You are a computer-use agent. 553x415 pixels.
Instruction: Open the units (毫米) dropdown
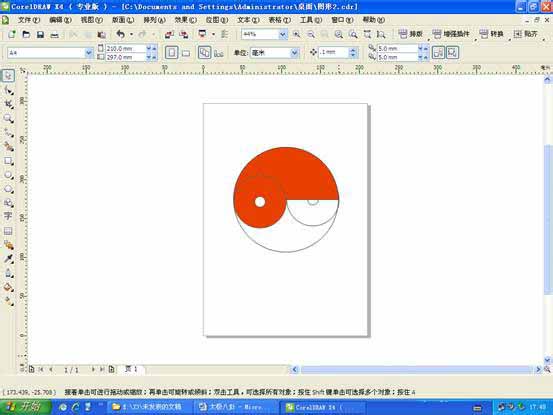point(294,53)
